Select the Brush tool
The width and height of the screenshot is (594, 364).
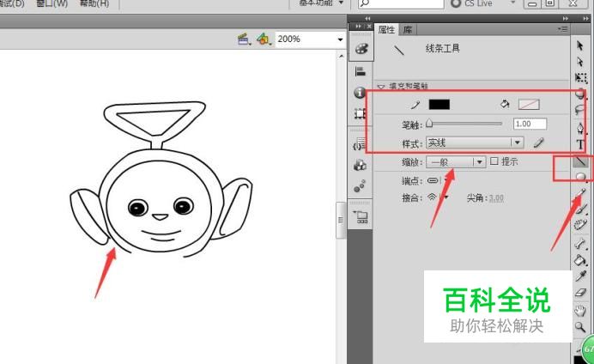[x=581, y=209]
